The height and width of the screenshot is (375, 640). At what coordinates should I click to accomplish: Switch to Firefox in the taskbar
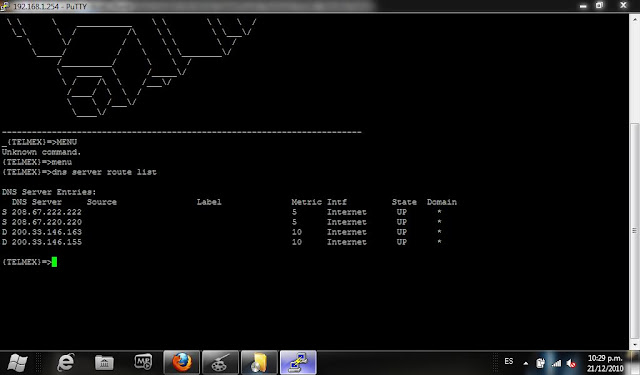coord(182,362)
